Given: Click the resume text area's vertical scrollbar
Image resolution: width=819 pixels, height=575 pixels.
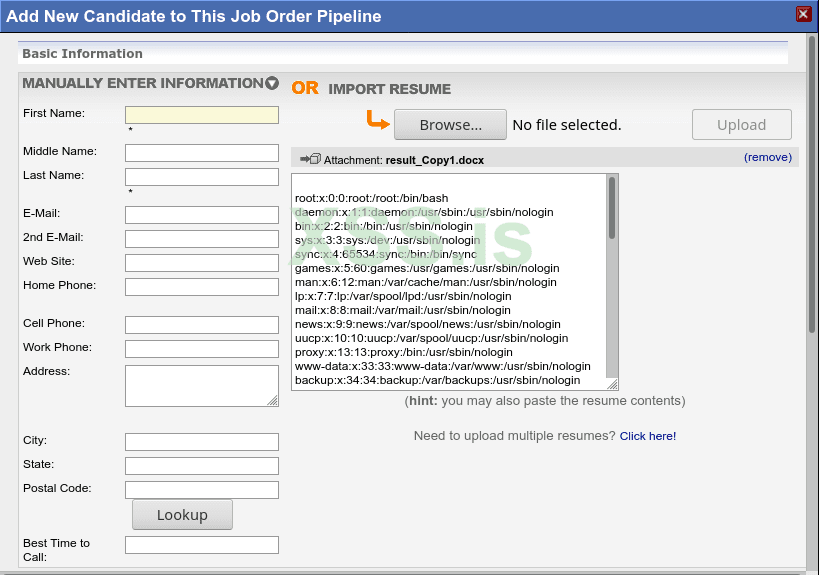Looking at the screenshot, I should point(612,210).
